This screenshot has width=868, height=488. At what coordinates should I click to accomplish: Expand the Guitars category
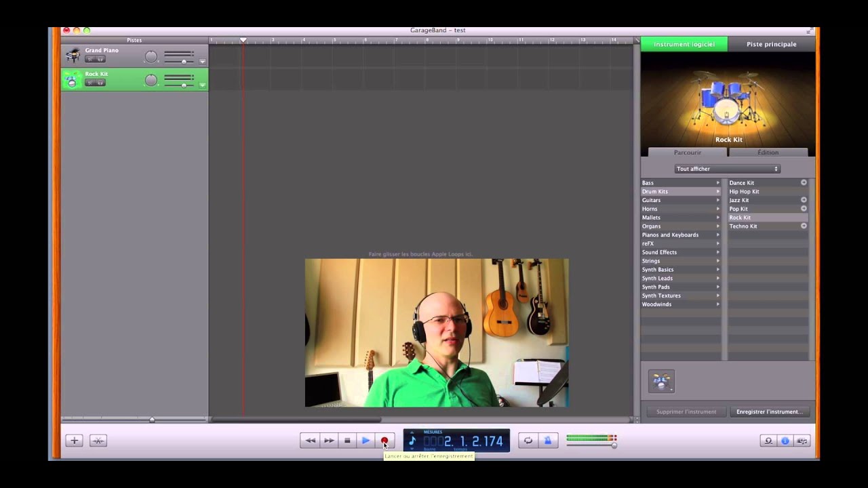click(681, 201)
